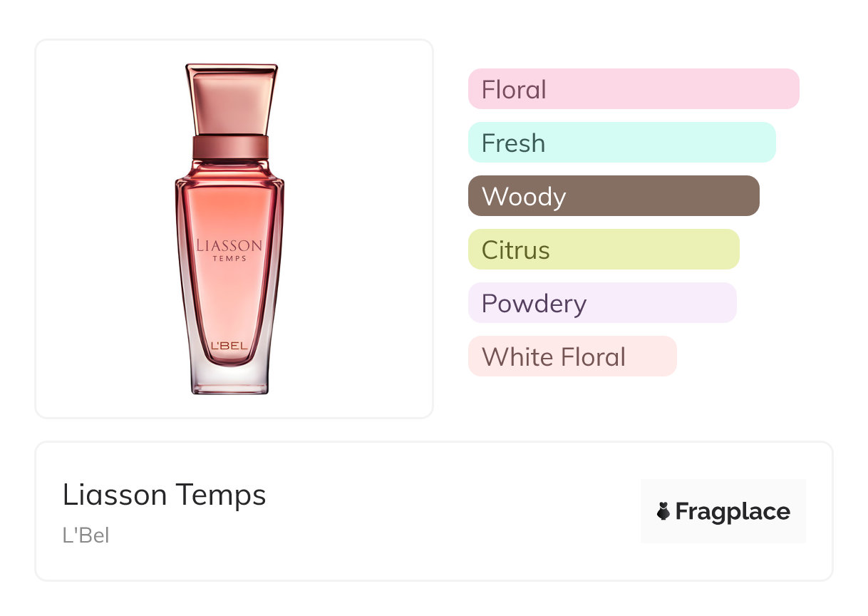Open the Liasson Temps title
This screenshot has height=616, width=868.
165,495
